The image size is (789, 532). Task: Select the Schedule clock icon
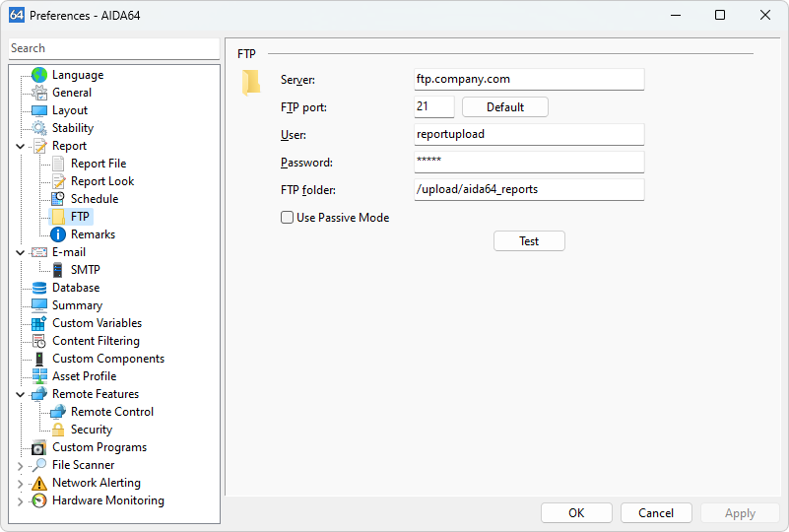coord(58,199)
